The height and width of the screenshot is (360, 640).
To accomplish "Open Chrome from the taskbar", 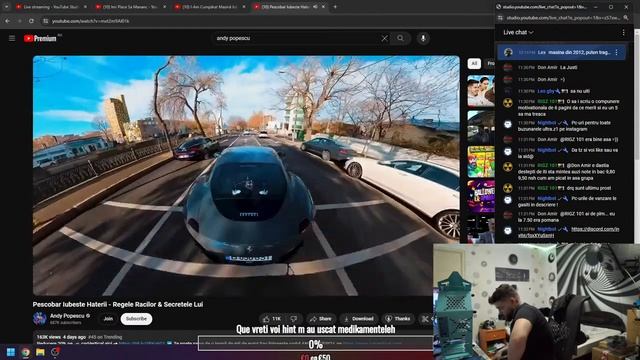I will click(26, 352).
